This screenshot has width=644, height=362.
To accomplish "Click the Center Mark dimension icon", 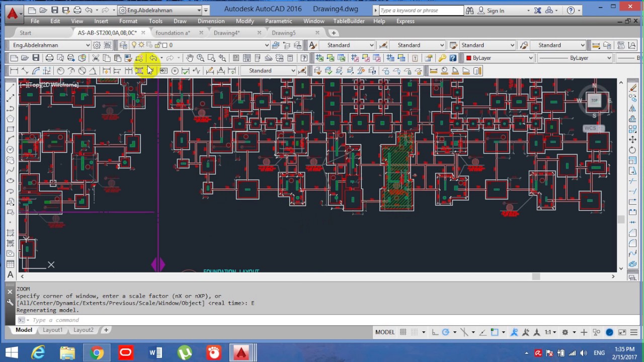I will [175, 71].
